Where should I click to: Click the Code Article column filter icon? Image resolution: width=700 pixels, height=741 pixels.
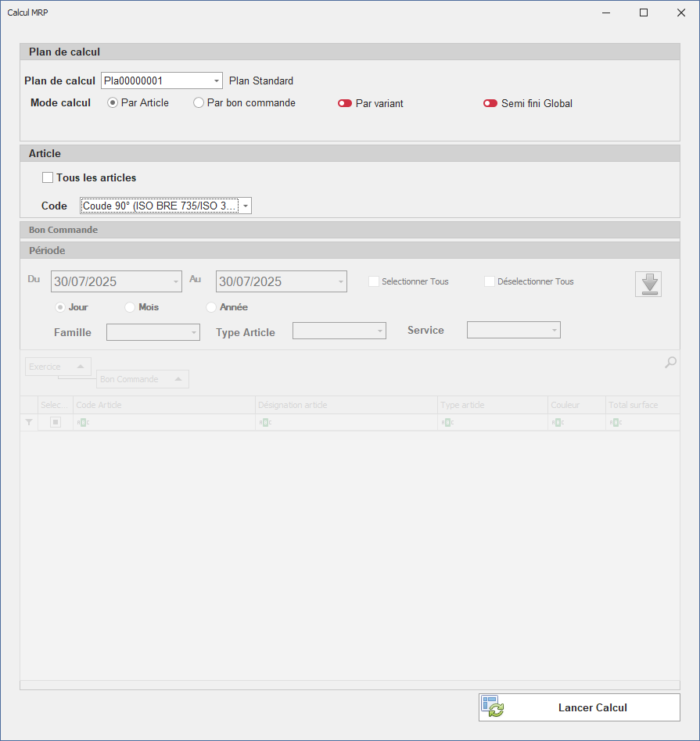coord(83,422)
